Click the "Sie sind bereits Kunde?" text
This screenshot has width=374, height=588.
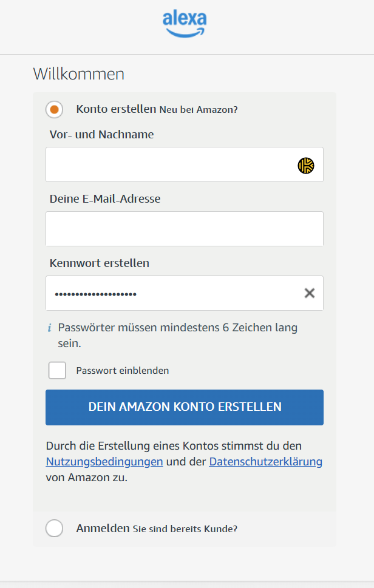tap(185, 529)
